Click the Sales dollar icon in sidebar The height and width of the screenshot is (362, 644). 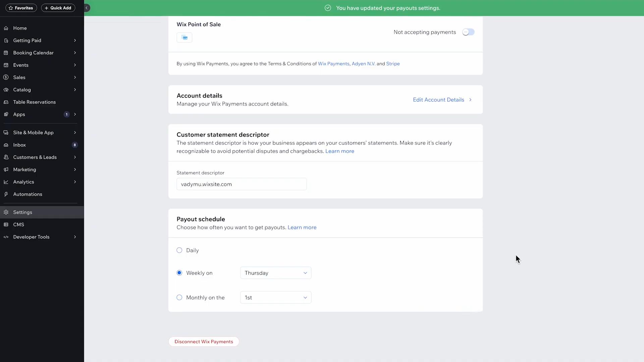pyautogui.click(x=6, y=77)
